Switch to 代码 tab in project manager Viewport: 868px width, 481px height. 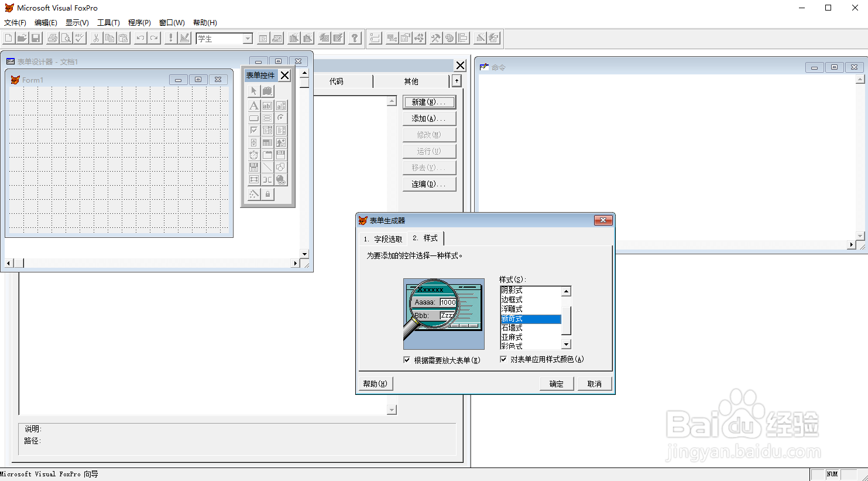(x=336, y=81)
